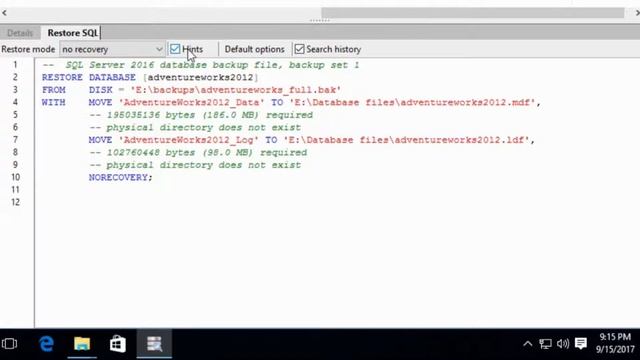Click the 'AdventureWorks2012_Log' logical name
Image resolution: width=640 pixels, height=360 pixels.
[188, 140]
